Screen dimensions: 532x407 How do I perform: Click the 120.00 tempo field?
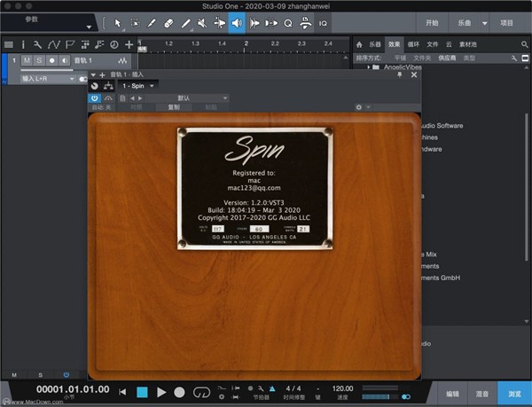click(x=342, y=388)
